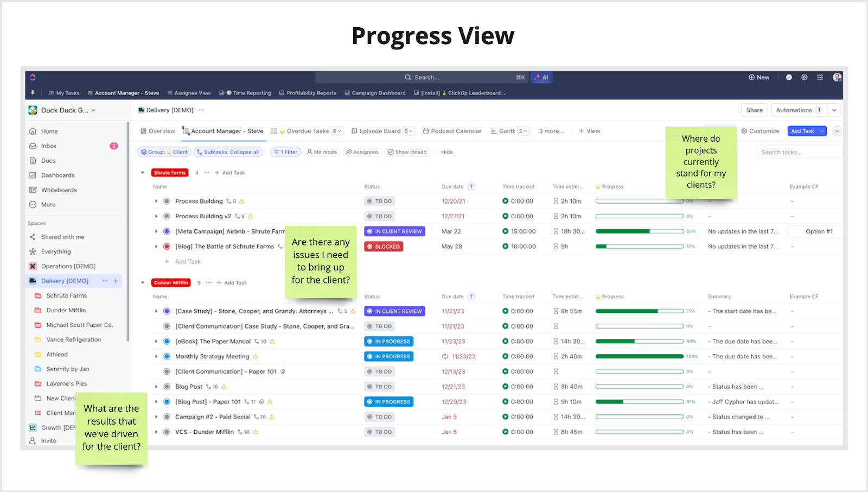Open Operations [DEMO] space
The width and height of the screenshot is (868, 492).
[68, 267]
